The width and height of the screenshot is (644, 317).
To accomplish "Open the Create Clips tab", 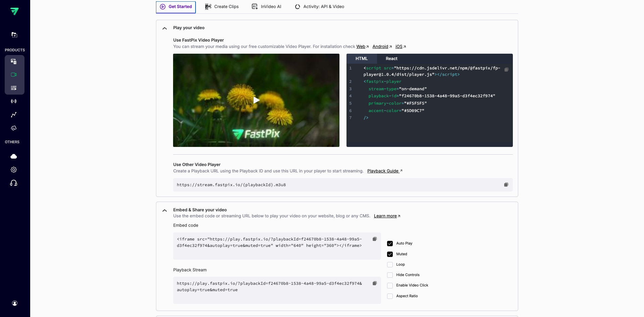I will [x=222, y=7].
